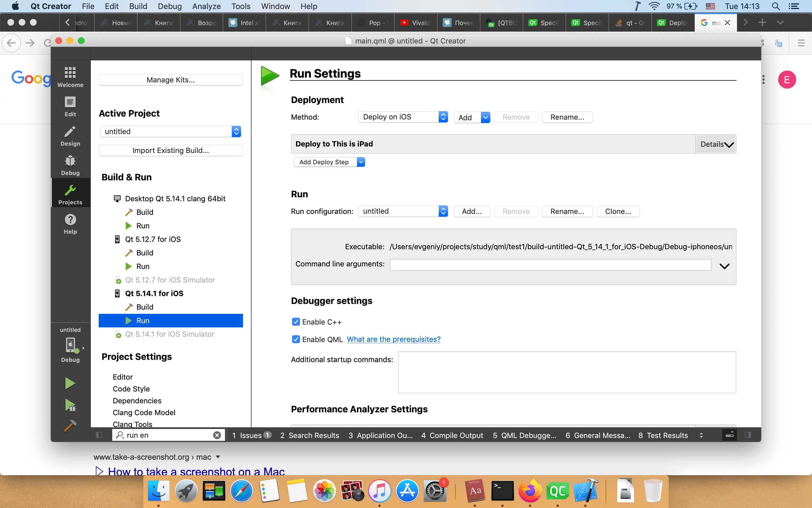Open the Welcome mode in Qt Creator
This screenshot has width=812, height=508.
click(70, 77)
